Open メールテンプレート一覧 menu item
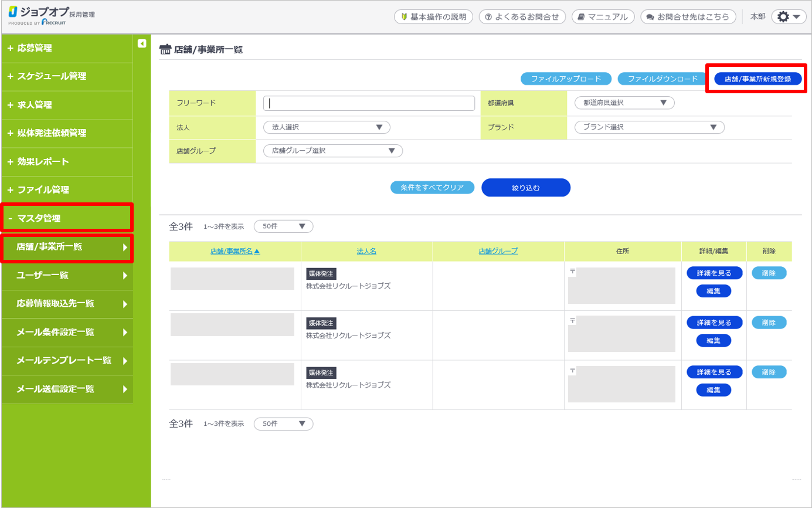812x508 pixels. 66,360
